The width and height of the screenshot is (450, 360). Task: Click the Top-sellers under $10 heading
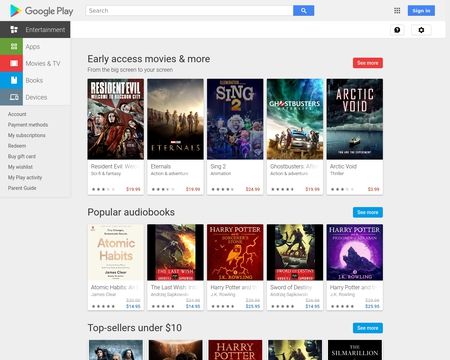click(135, 328)
